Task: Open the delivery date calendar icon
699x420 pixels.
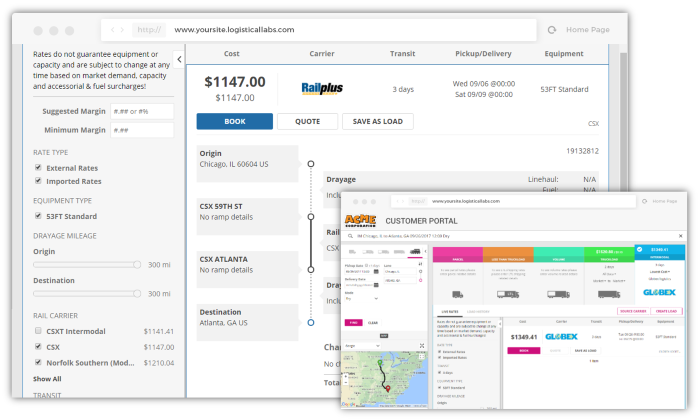Action: click(376, 285)
